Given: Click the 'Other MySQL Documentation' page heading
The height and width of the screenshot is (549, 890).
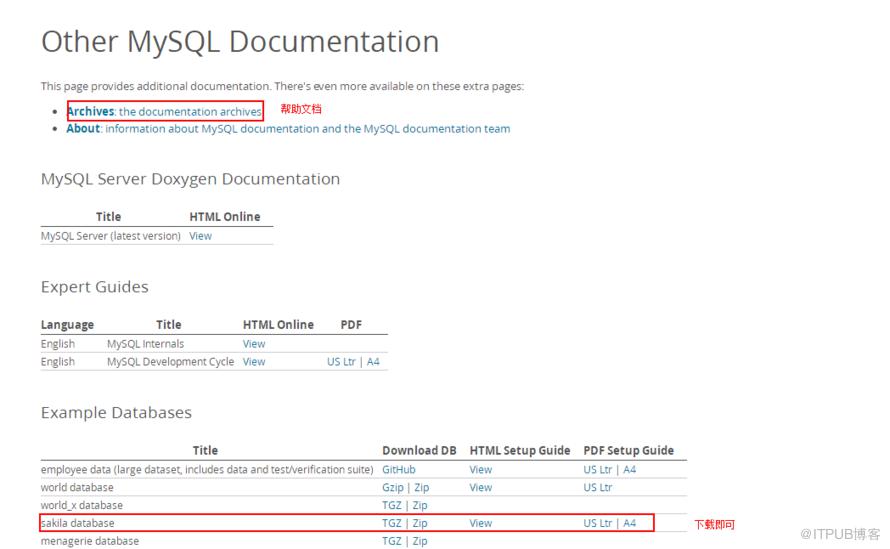Looking at the screenshot, I should click(x=240, y=42).
